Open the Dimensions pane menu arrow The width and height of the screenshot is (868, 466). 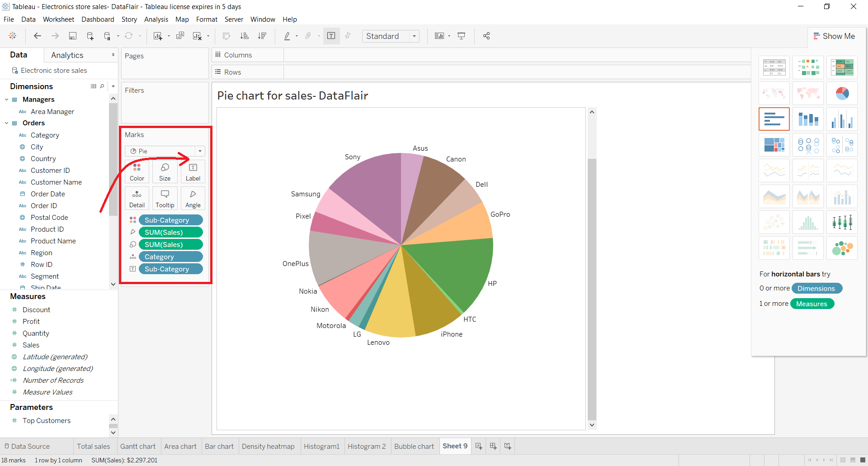tap(113, 86)
